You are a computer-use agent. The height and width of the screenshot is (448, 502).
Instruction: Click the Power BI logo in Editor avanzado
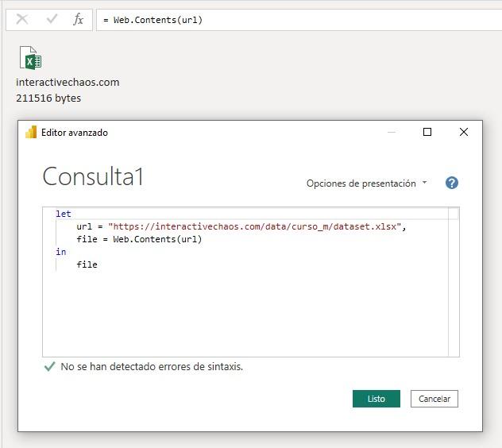tap(31, 132)
